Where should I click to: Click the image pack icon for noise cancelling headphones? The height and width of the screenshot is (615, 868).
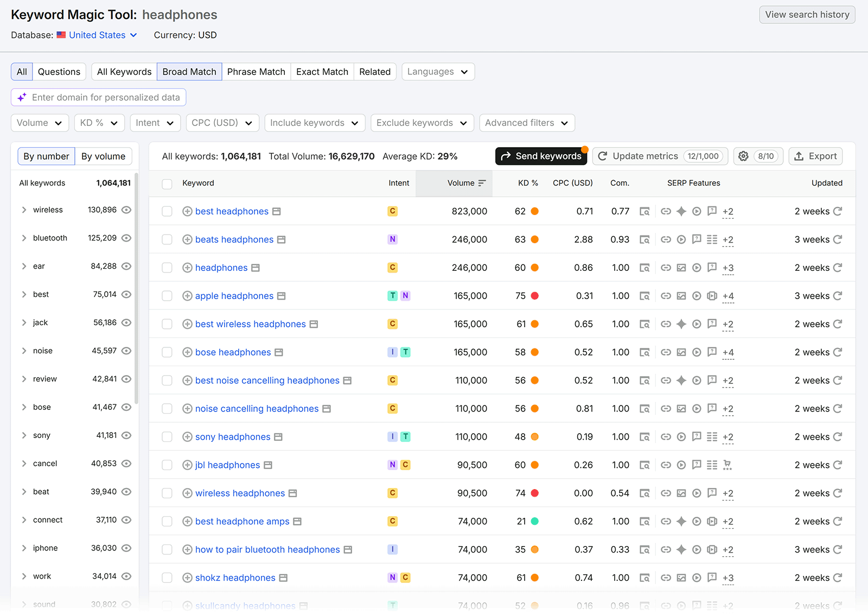click(681, 409)
